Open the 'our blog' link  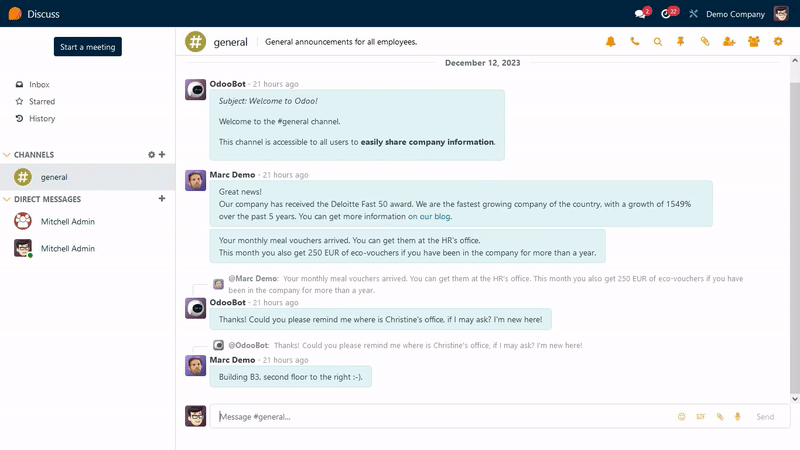pos(433,216)
